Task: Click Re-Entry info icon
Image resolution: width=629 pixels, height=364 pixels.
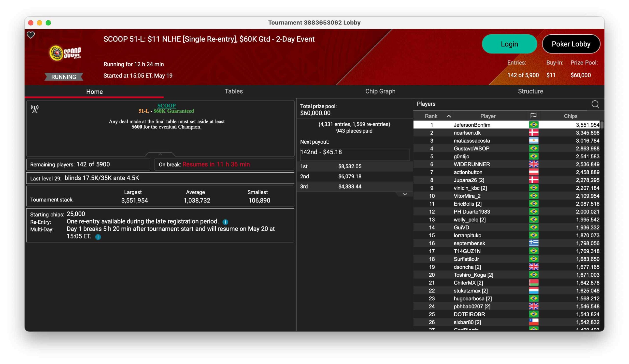Action: click(225, 222)
